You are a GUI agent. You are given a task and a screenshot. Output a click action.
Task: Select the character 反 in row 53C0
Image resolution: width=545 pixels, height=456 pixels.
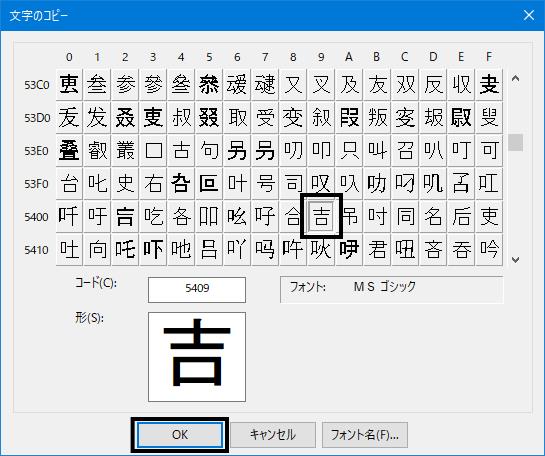coord(433,84)
